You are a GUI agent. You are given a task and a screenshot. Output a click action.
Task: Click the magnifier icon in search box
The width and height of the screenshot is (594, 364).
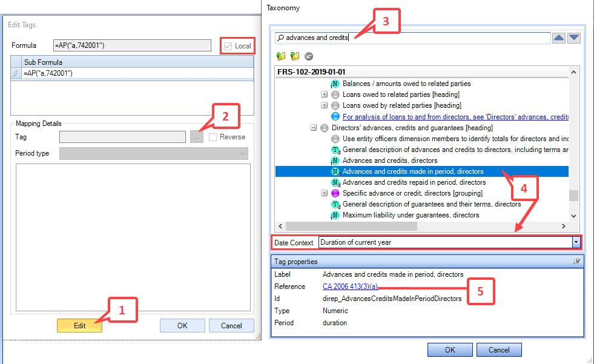280,38
